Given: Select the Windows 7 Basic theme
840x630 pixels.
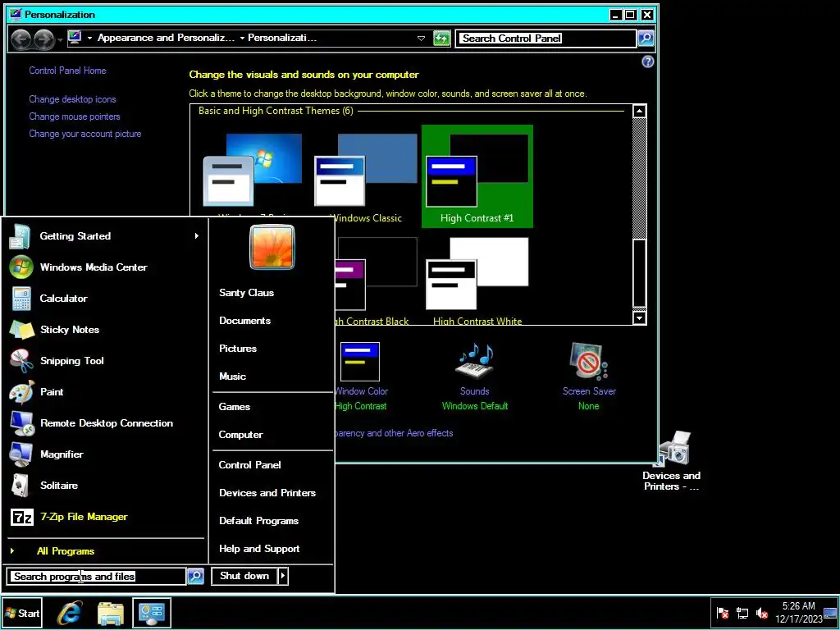Looking at the screenshot, I should click(253, 169).
